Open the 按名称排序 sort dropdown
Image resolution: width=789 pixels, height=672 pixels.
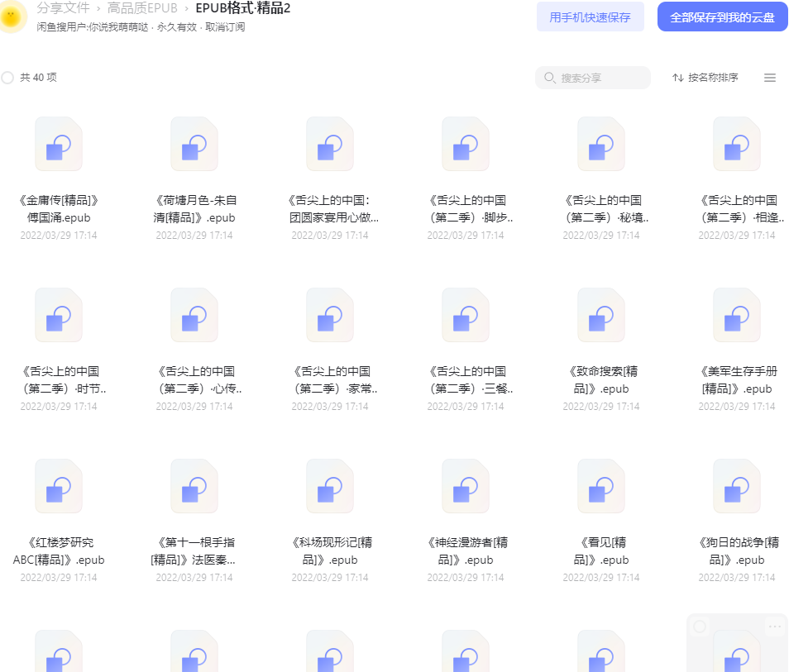[x=705, y=78]
